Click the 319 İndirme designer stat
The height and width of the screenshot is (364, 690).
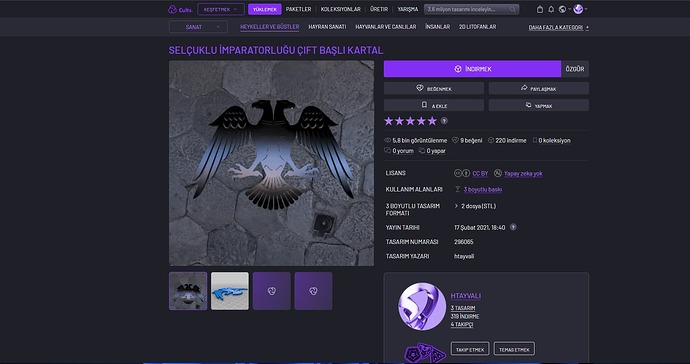(465, 316)
